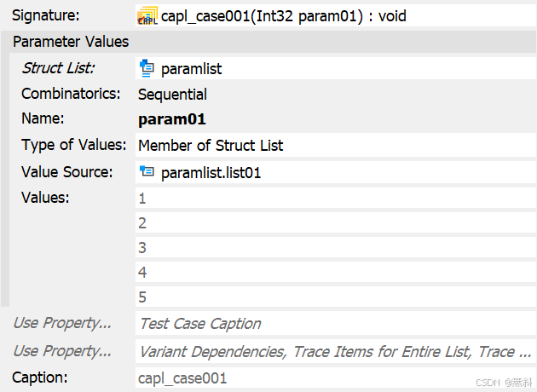Click the Variant Dependencies property field

[x=334, y=351]
